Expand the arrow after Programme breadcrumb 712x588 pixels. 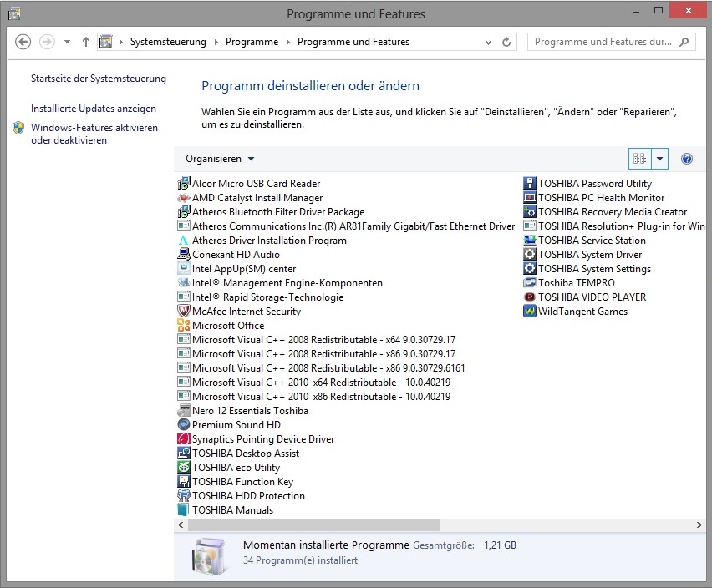coord(287,43)
